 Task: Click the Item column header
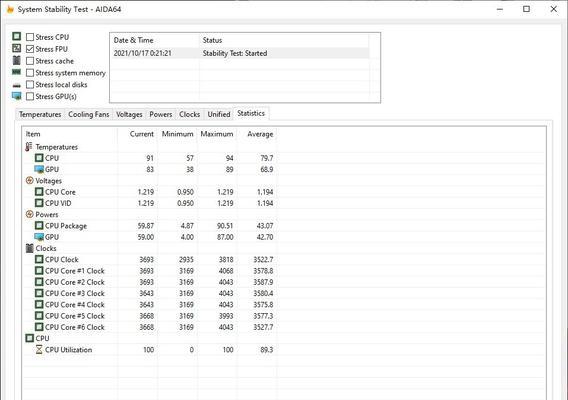click(70, 134)
